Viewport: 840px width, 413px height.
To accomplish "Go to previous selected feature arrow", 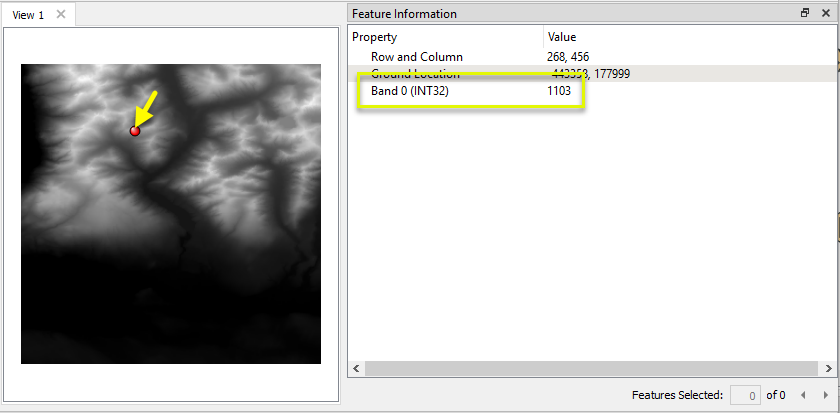I will 803,395.
